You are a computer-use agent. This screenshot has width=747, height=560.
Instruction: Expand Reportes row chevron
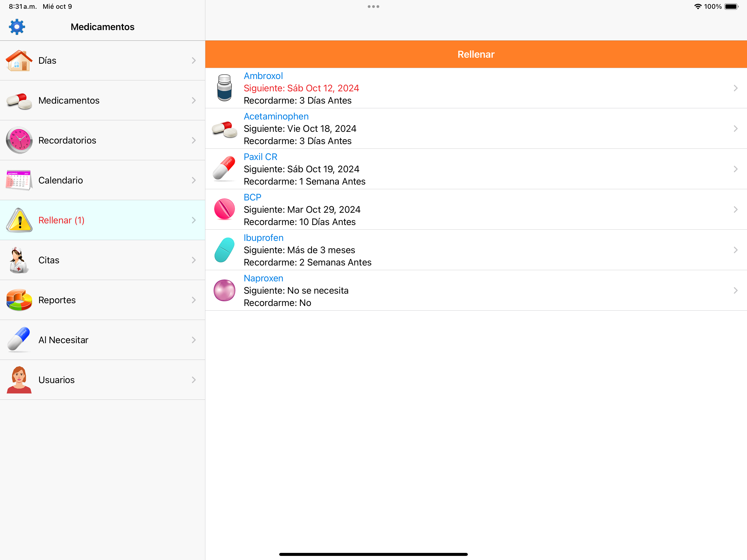pyautogui.click(x=194, y=300)
